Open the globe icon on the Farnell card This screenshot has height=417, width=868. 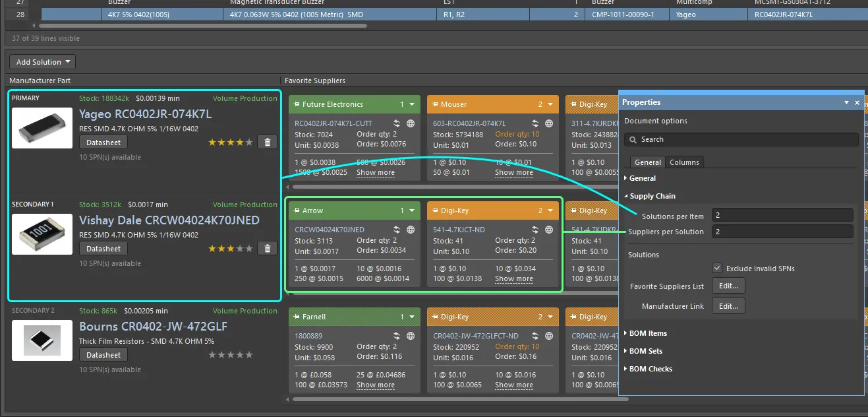411,336
